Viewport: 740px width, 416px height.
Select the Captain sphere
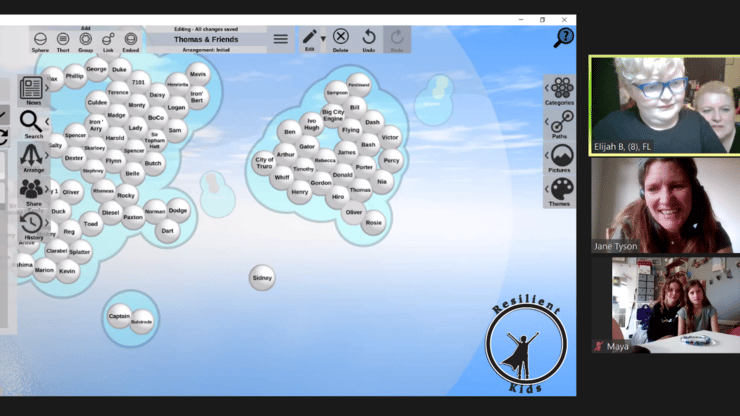[119, 316]
